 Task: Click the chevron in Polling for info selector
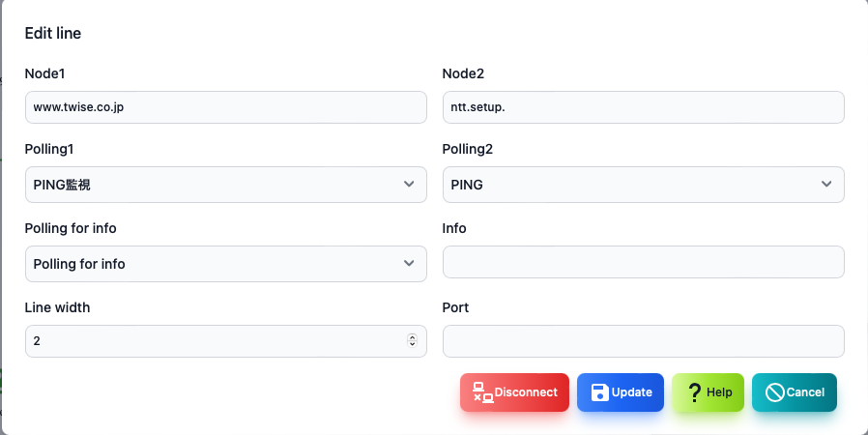pos(409,264)
